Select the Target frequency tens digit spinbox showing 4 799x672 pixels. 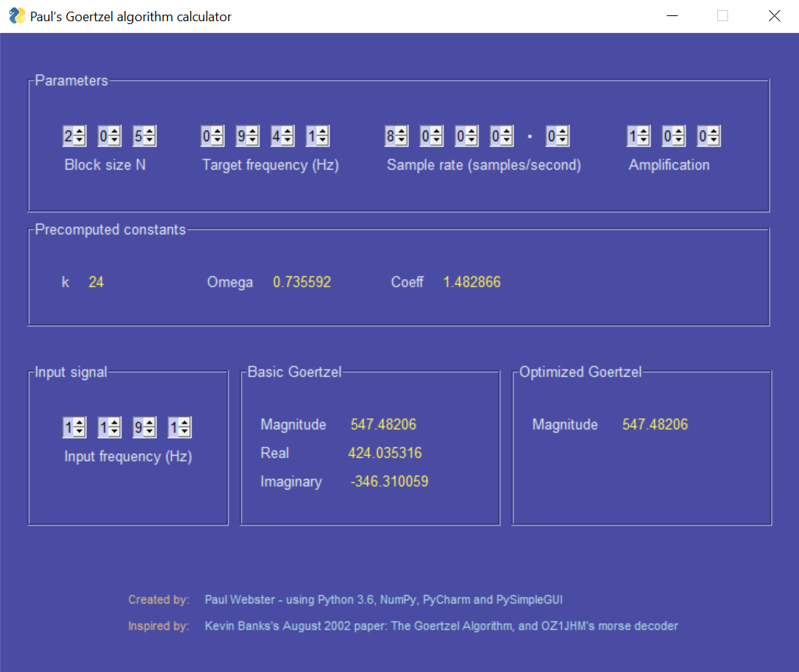tap(283, 136)
